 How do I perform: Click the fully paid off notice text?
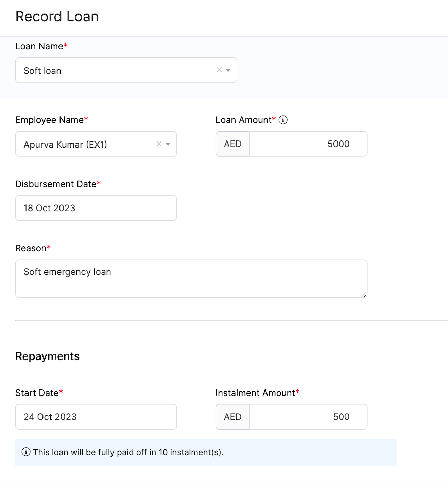pyautogui.click(x=128, y=452)
